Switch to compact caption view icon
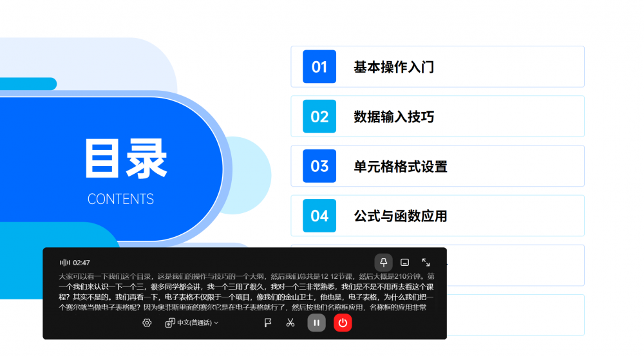The image size is (644, 356). coord(404,263)
